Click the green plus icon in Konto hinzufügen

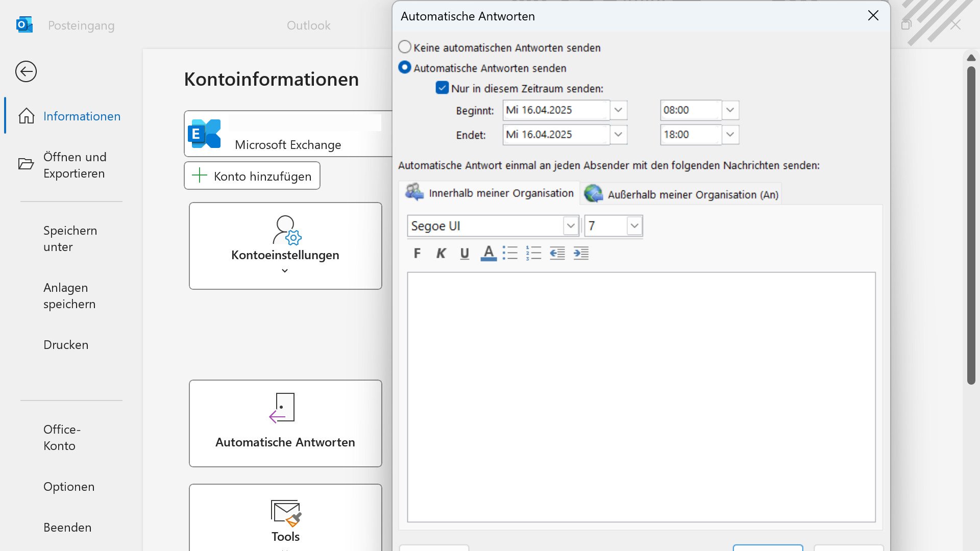tap(199, 176)
